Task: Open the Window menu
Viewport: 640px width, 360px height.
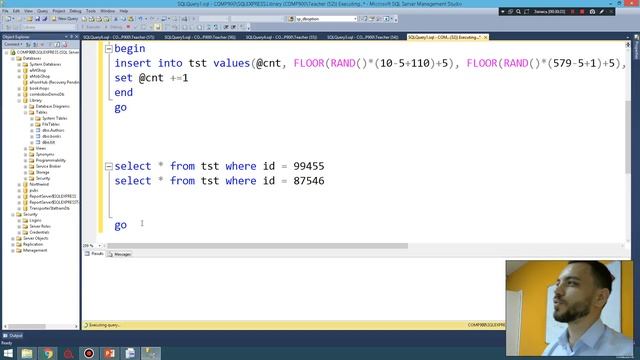Action: [107, 11]
